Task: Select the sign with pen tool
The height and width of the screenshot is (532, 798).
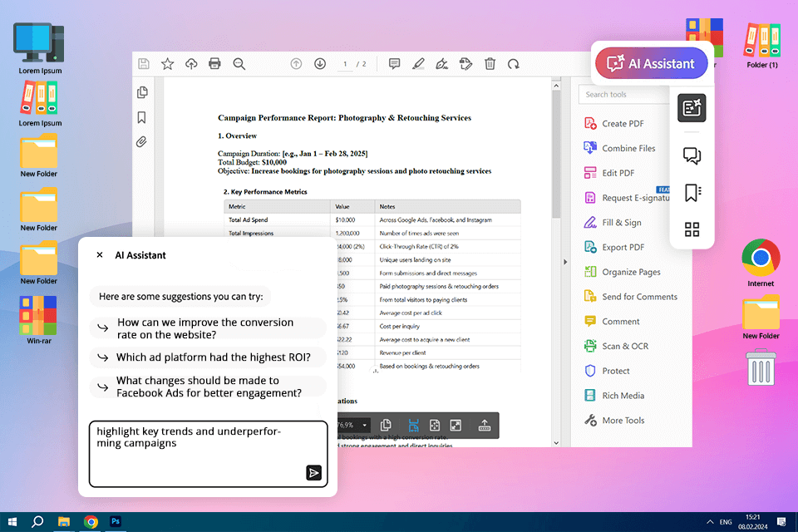Action: pos(441,64)
